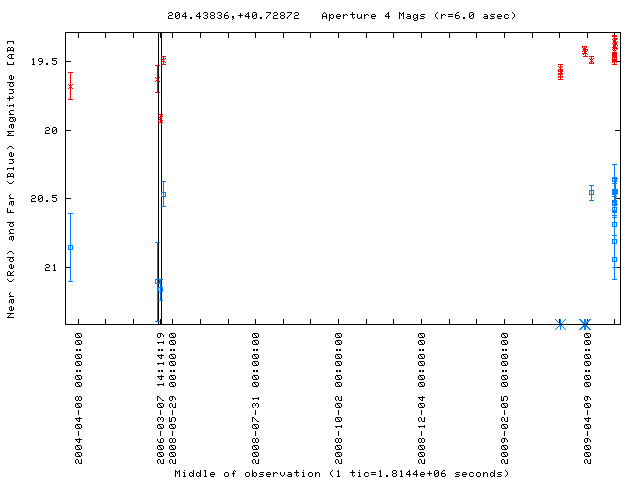This screenshot has height=480, width=640.
Task: Click the red near-UV point at 2004-04-08
Action: [x=71, y=86]
